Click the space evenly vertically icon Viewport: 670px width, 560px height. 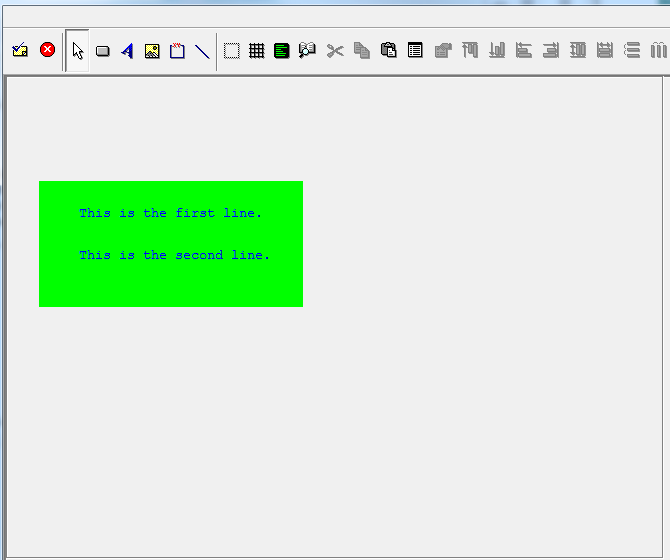point(632,50)
